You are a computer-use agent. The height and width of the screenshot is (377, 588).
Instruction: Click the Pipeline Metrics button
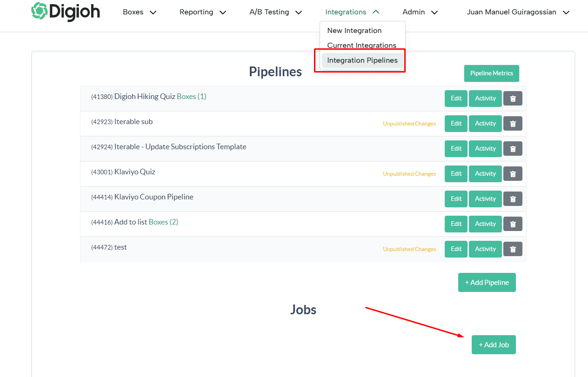[491, 73]
